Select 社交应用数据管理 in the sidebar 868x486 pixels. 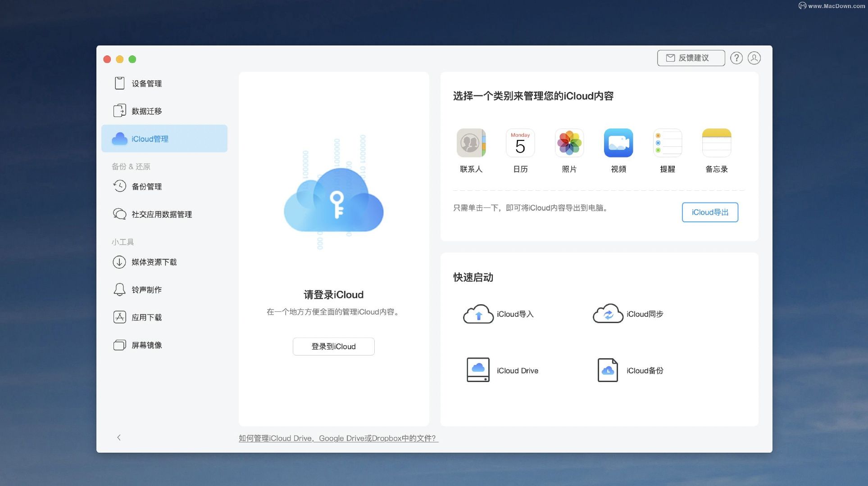[164, 214]
